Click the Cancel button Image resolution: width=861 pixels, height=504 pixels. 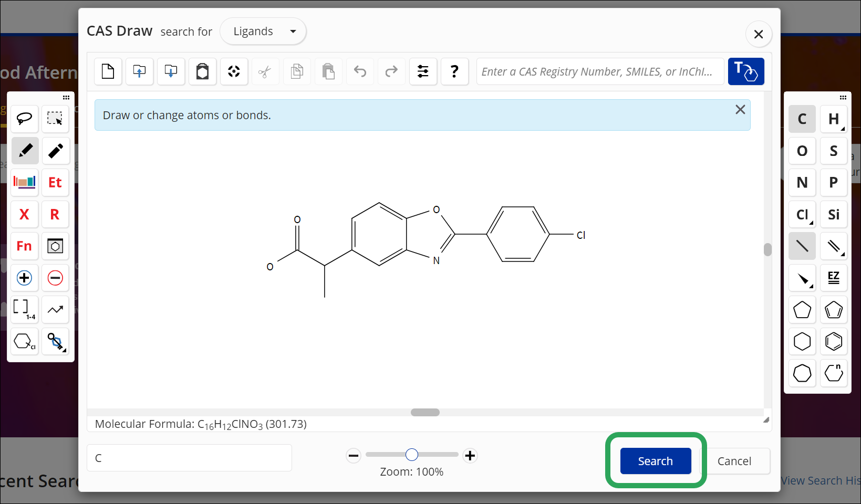[x=734, y=461]
